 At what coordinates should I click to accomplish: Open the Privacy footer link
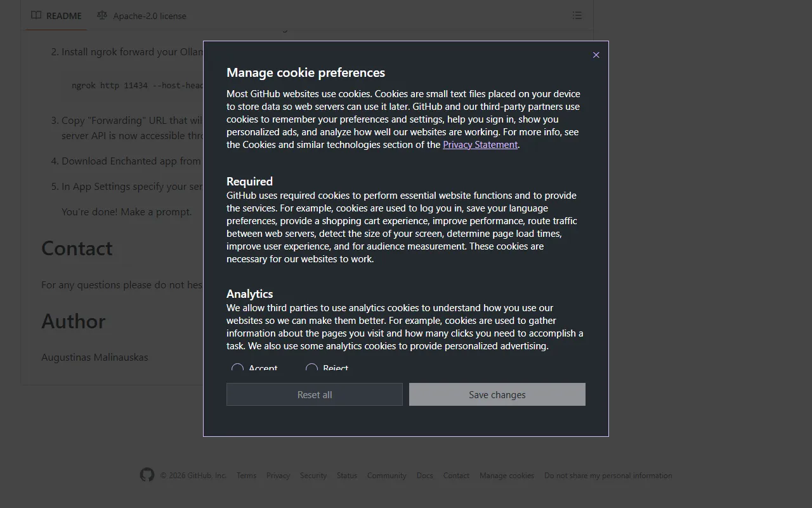click(278, 476)
